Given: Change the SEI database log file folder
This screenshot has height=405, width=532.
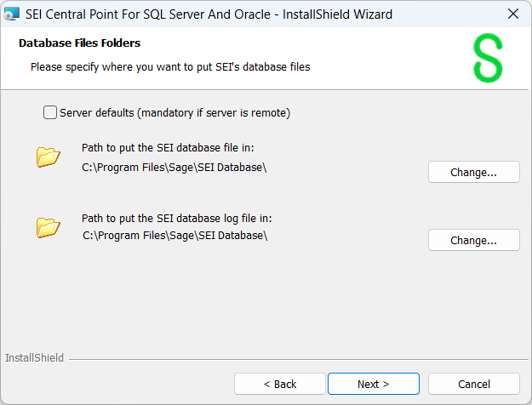Looking at the screenshot, I should click(473, 240).
